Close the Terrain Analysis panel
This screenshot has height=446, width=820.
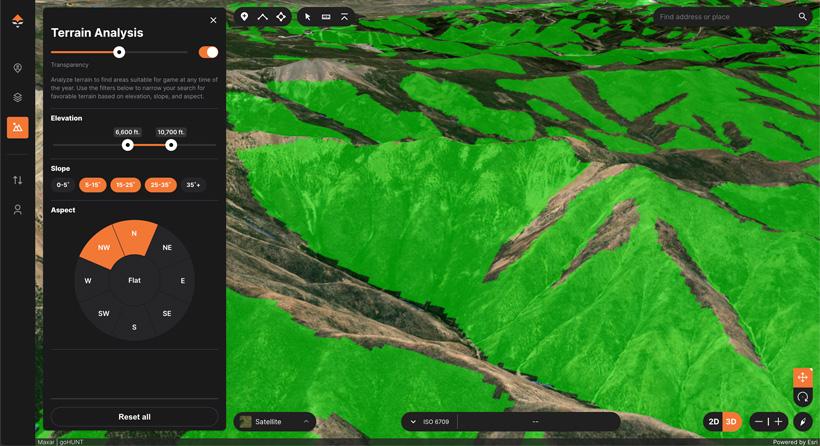point(213,20)
